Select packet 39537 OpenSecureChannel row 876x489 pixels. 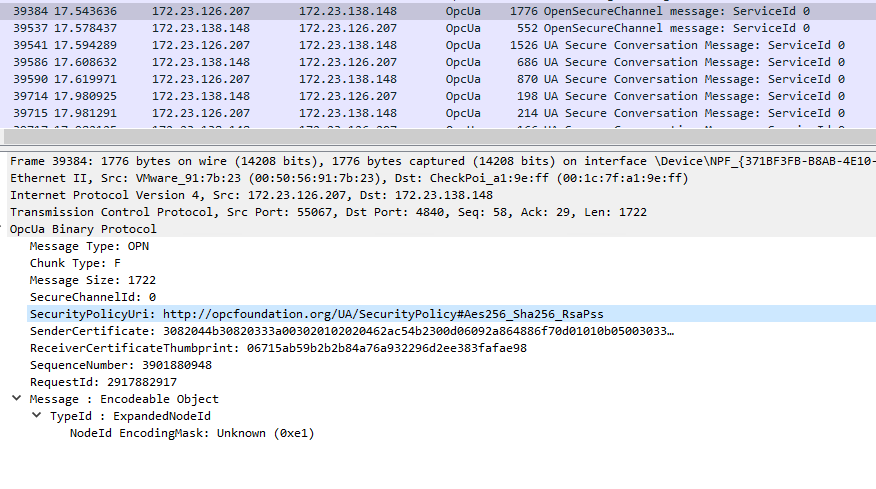(x=400, y=28)
